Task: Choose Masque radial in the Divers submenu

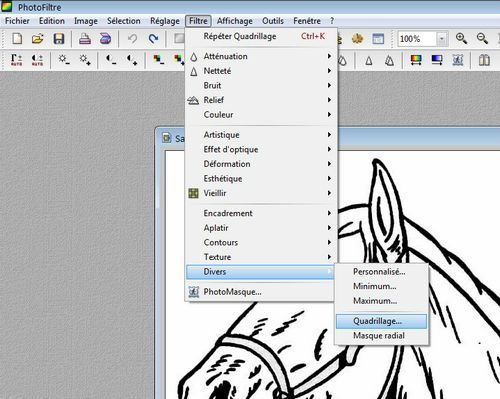Action: coord(381,336)
